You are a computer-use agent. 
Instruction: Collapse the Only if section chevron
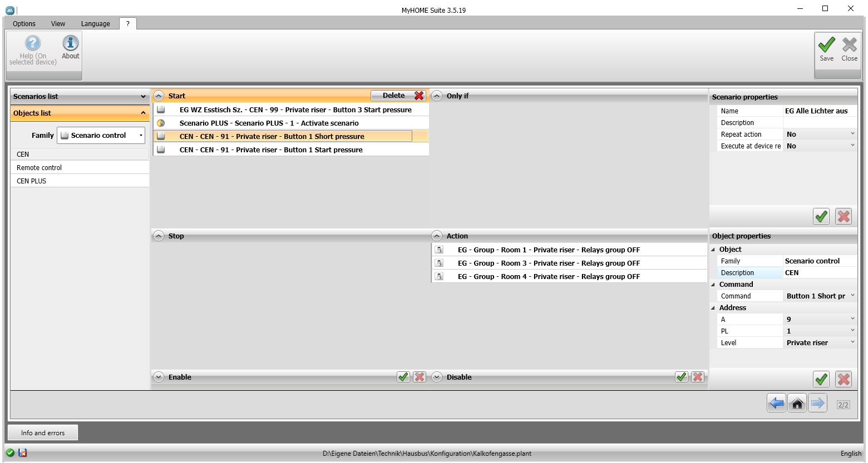(437, 96)
